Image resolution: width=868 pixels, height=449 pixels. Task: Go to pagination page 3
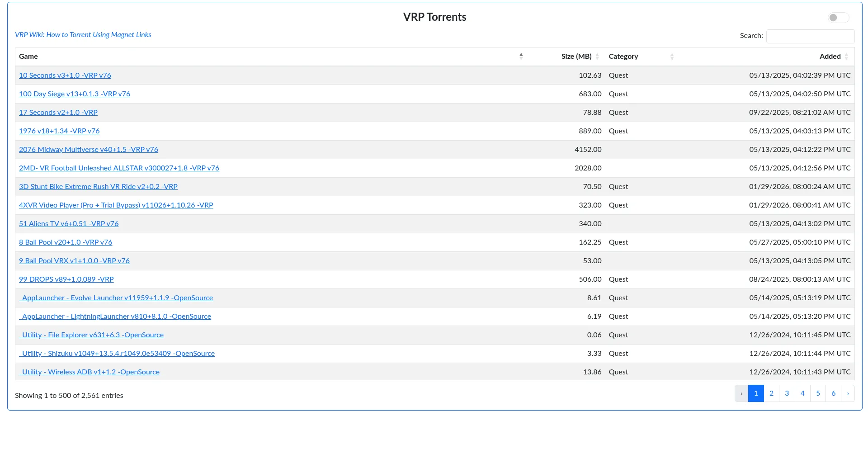coord(787,393)
